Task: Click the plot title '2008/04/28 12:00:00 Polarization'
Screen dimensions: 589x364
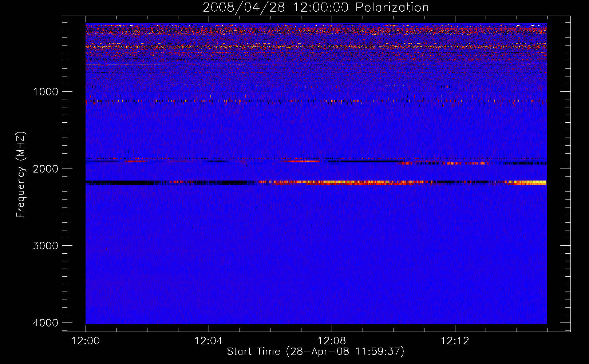Action: coord(316,8)
